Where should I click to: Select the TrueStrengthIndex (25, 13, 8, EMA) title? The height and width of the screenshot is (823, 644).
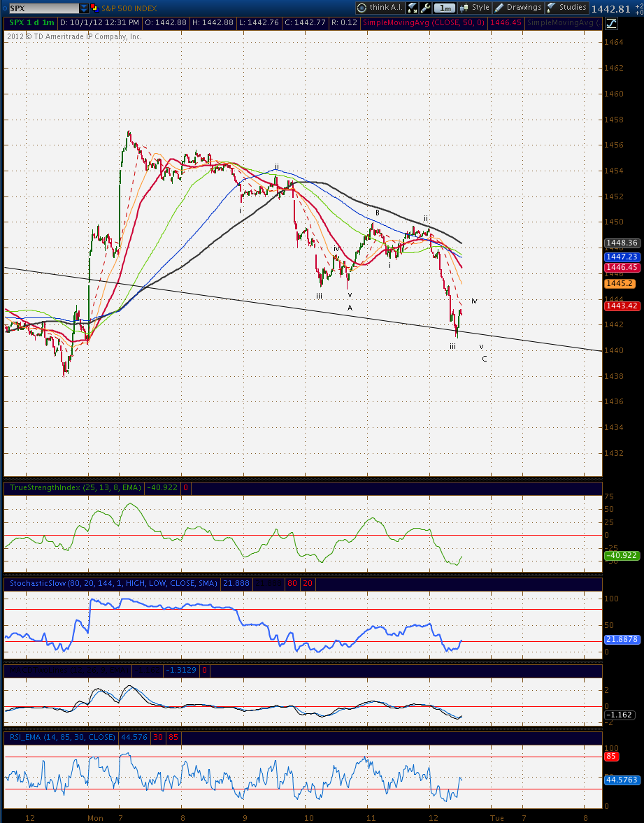(75, 487)
